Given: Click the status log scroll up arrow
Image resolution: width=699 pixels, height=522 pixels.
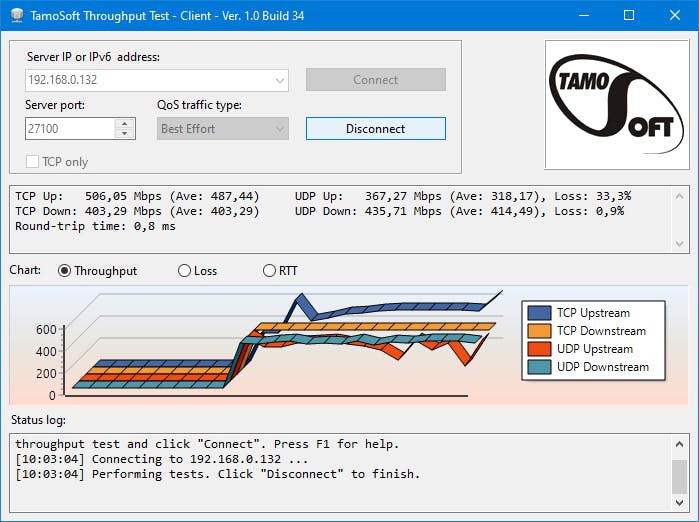Looking at the screenshot, I should tap(679, 444).
